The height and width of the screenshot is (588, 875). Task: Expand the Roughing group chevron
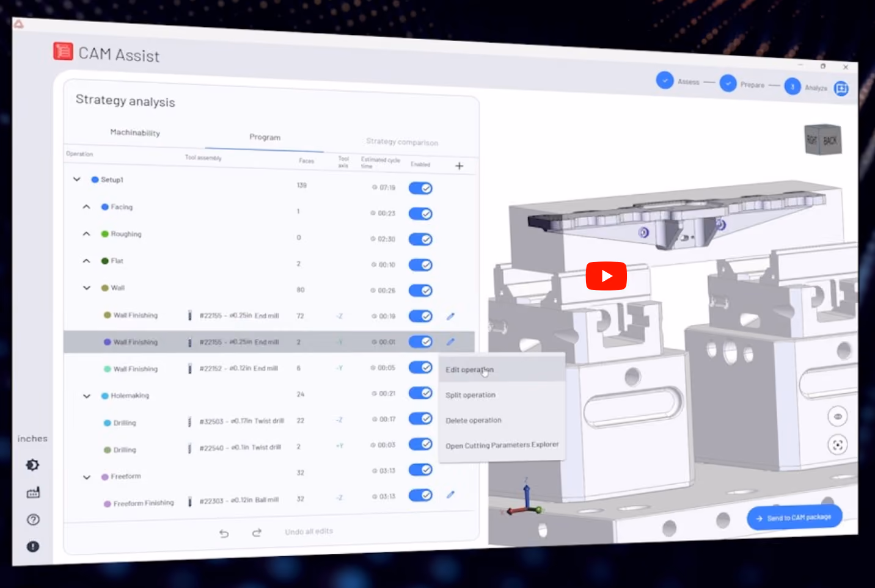point(86,233)
